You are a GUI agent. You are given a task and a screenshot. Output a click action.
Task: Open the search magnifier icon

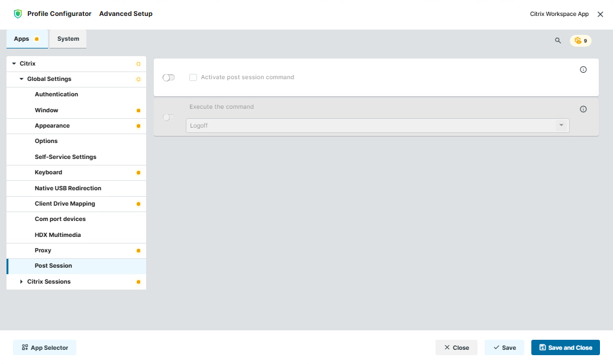558,41
